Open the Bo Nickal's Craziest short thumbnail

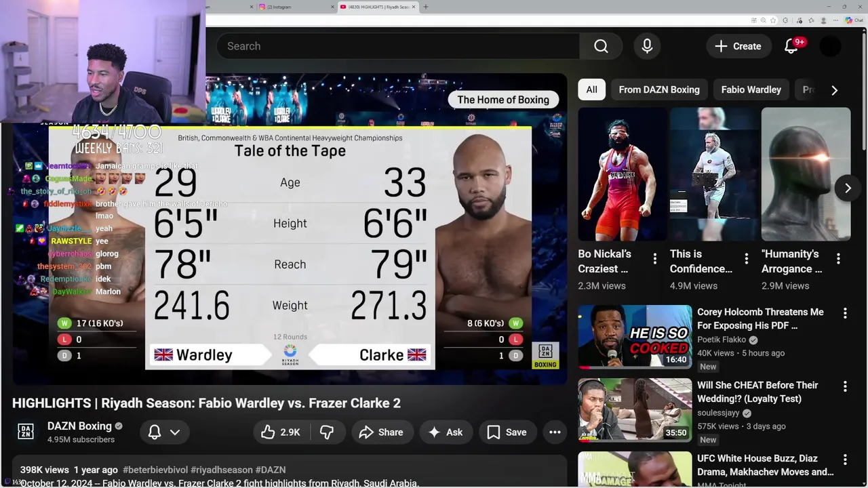[x=622, y=174]
